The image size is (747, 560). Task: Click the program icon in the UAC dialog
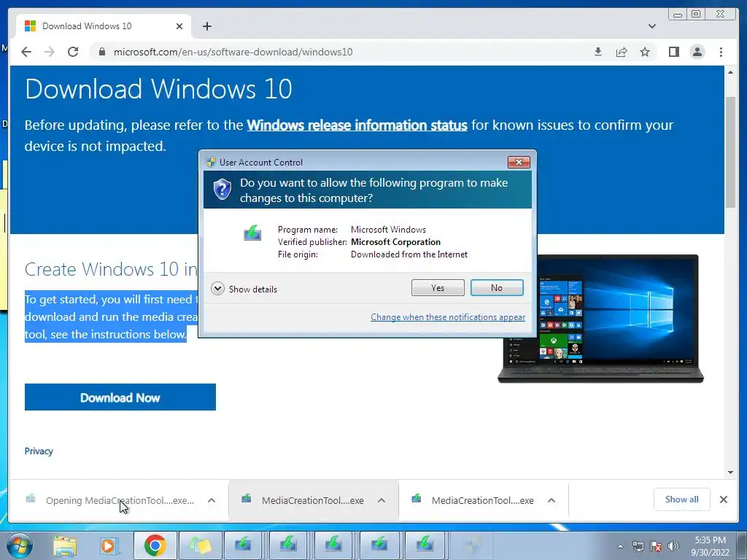point(252,233)
